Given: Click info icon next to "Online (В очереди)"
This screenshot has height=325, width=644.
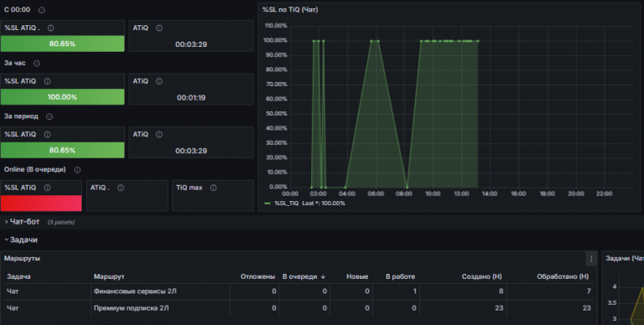Looking at the screenshot, I should [77, 170].
